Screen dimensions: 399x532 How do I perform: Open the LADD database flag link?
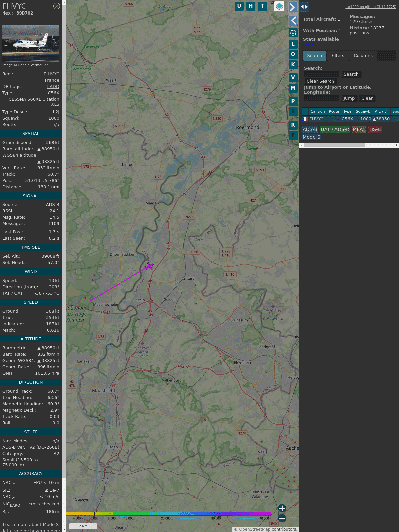coord(53,87)
